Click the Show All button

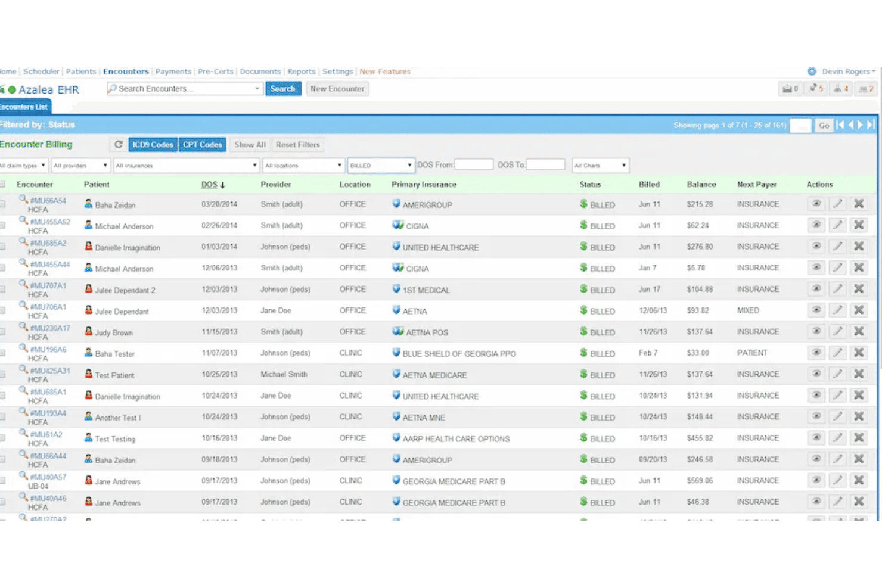(250, 145)
